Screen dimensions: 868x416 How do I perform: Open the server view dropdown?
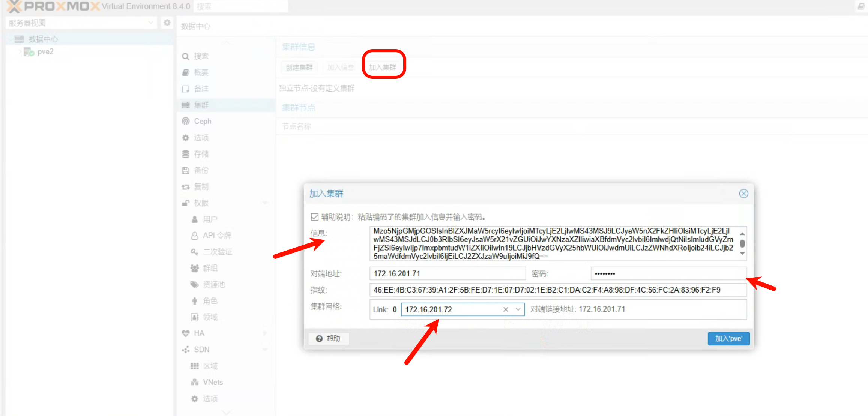coord(150,23)
